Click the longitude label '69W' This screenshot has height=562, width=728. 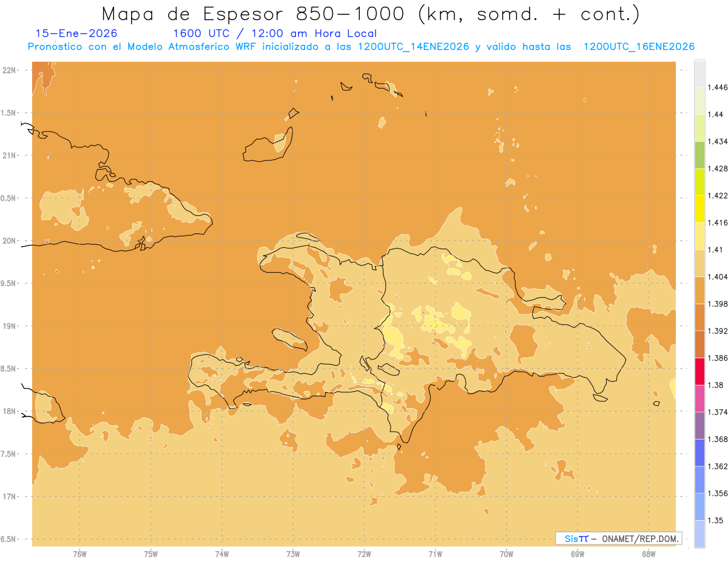(578, 554)
